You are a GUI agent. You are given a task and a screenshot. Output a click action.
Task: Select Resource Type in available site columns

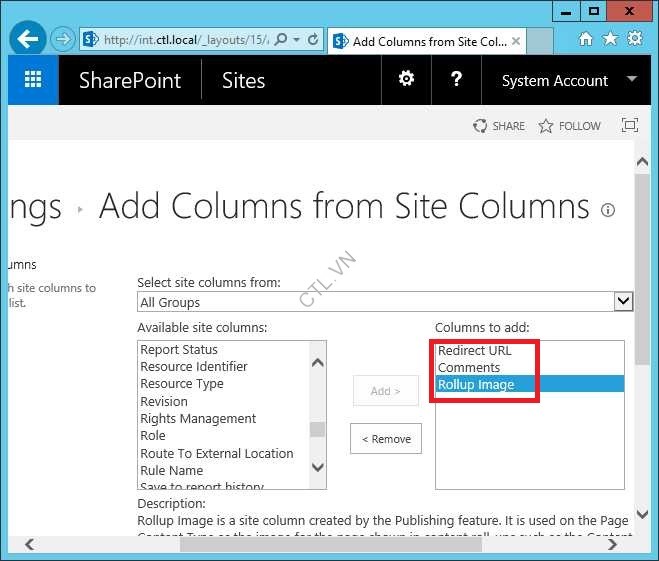point(182,384)
